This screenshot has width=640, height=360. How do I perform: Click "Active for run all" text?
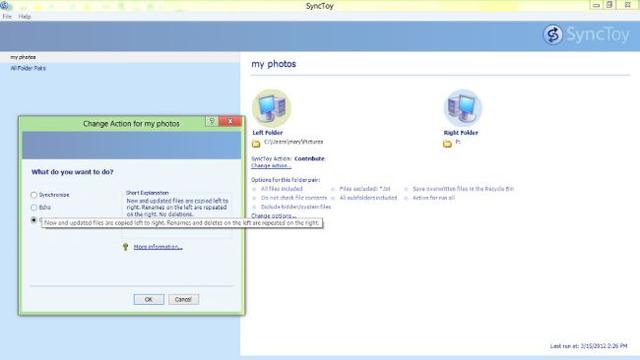point(433,198)
